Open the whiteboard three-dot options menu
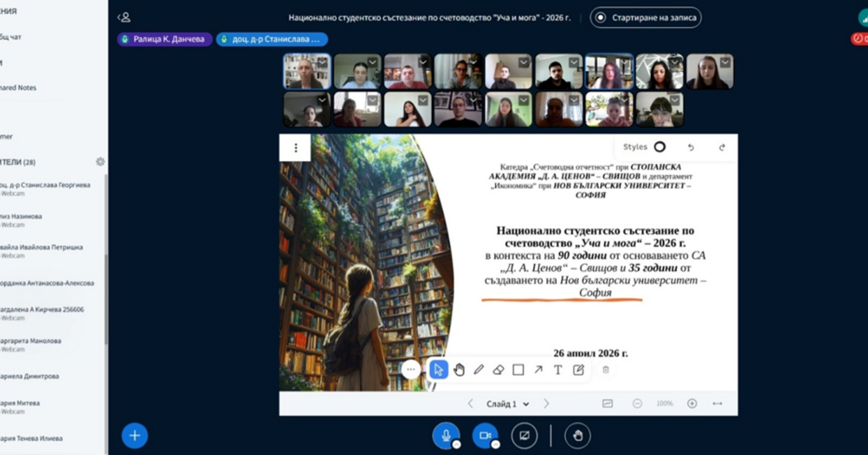This screenshot has height=455, width=868. (295, 148)
